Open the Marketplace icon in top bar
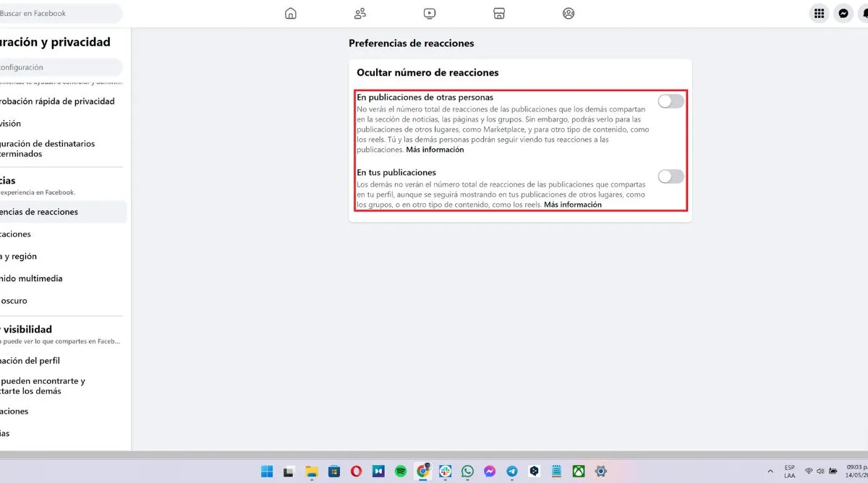 click(x=498, y=13)
